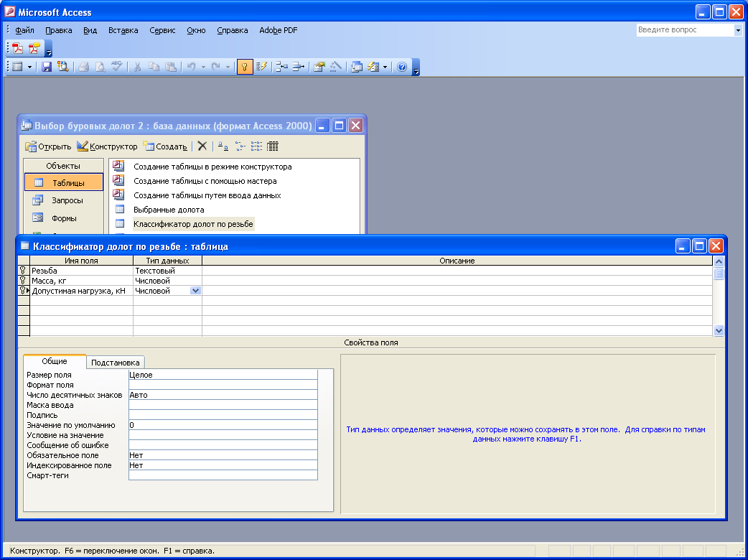Select Формы in the Objects pane
The width and height of the screenshot is (748, 560).
[x=64, y=218]
